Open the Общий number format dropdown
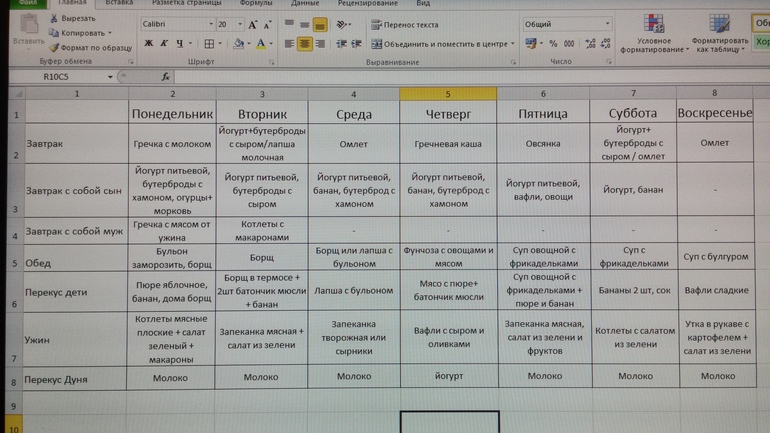Screen dimensions: 770x433 (607, 24)
